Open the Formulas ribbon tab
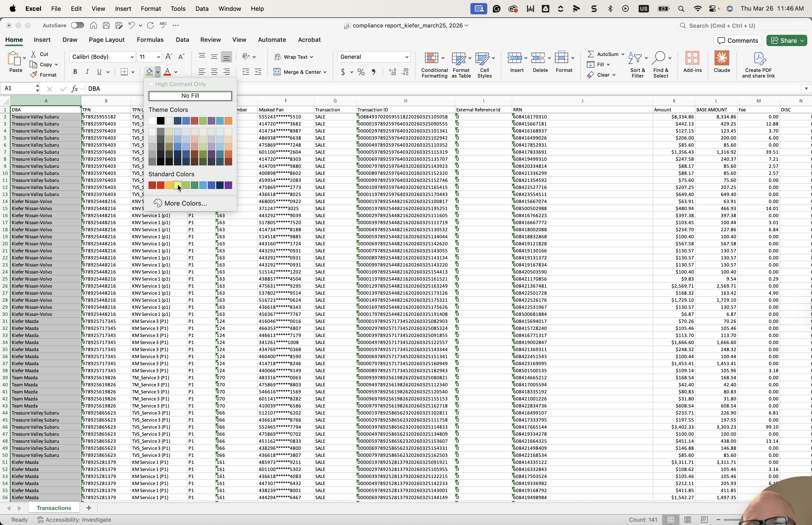812x525 pixels. (x=150, y=39)
